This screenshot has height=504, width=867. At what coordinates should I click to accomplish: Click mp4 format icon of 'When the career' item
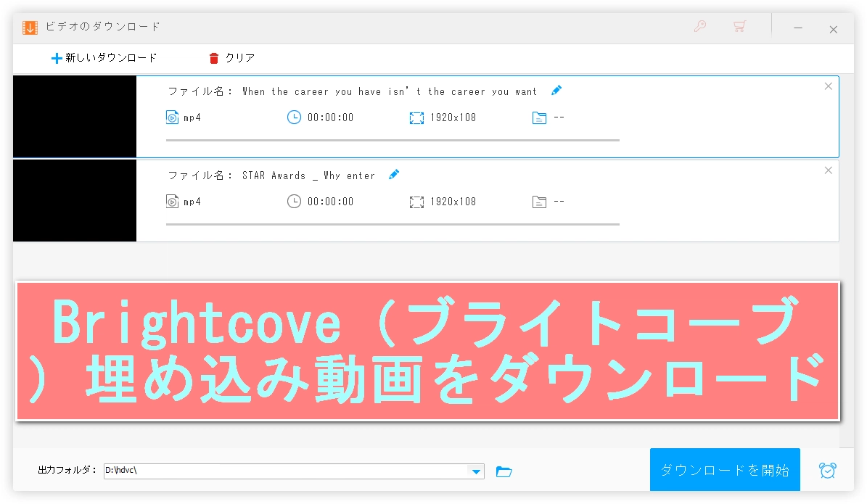(172, 117)
